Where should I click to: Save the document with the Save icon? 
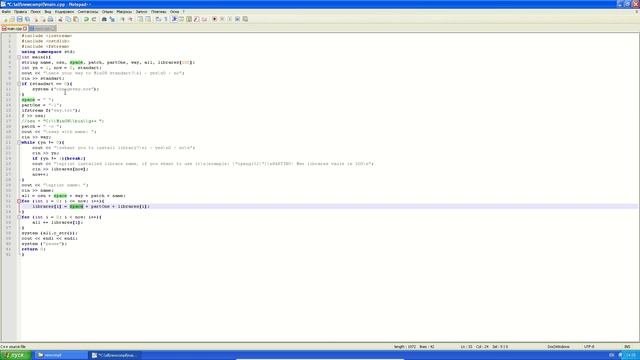(x=19, y=19)
